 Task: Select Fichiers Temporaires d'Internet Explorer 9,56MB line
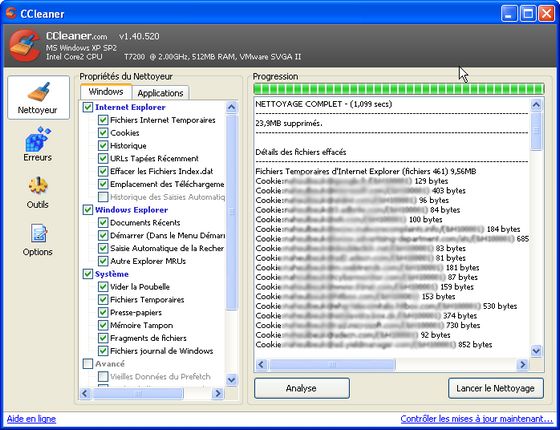pyautogui.click(x=366, y=171)
